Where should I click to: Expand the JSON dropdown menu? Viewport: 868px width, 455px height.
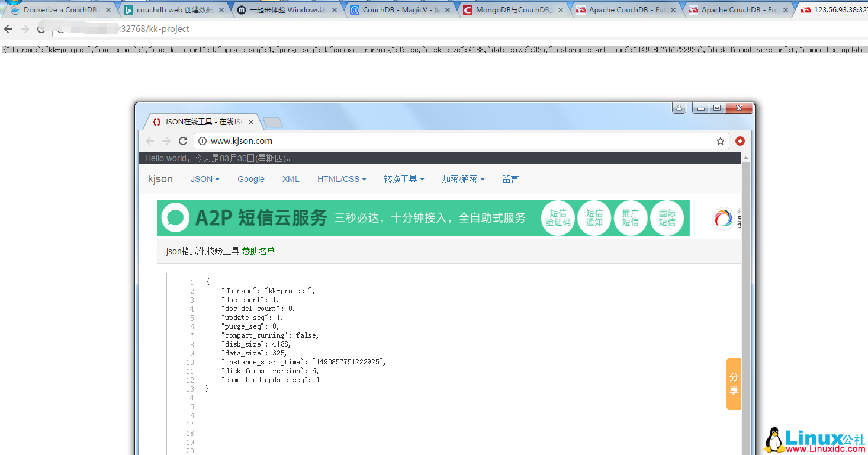[x=204, y=179]
